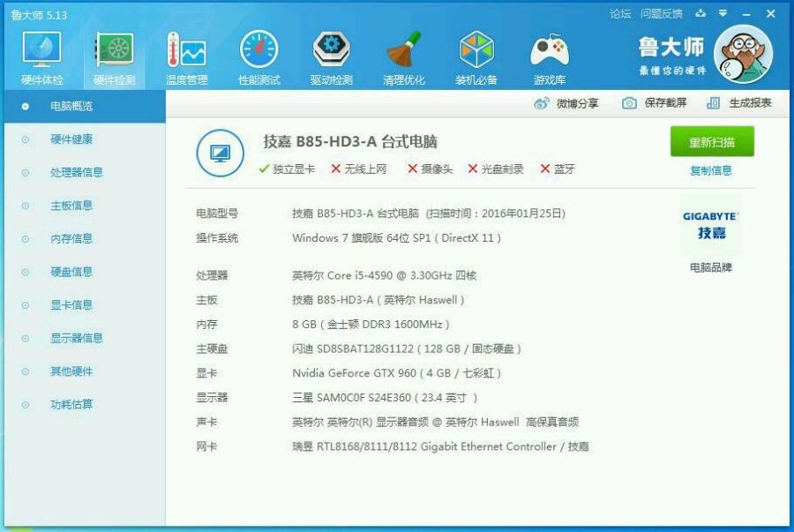Click the 三星 S24E360 monitor value
The height and width of the screenshot is (532, 794).
tap(385, 398)
